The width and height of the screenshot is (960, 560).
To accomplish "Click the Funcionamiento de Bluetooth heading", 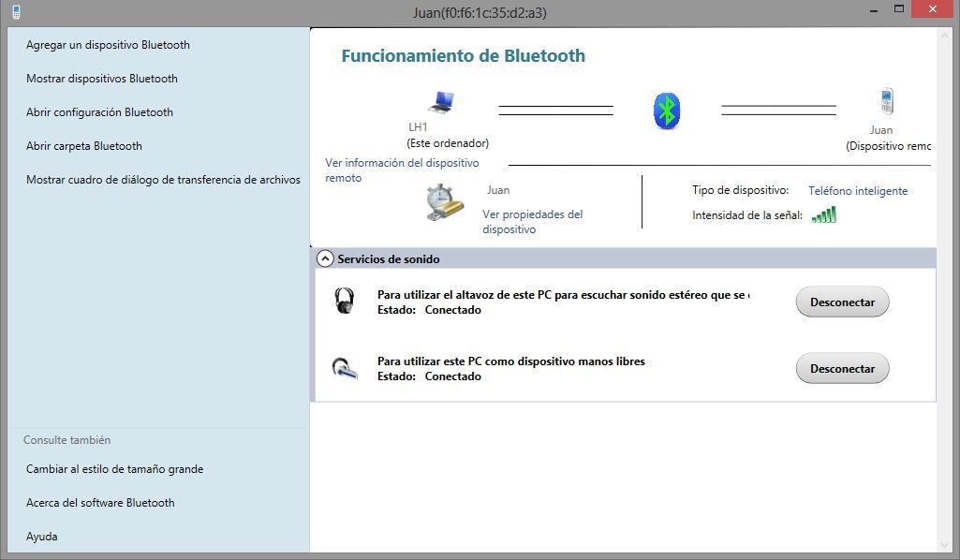I will pos(463,55).
